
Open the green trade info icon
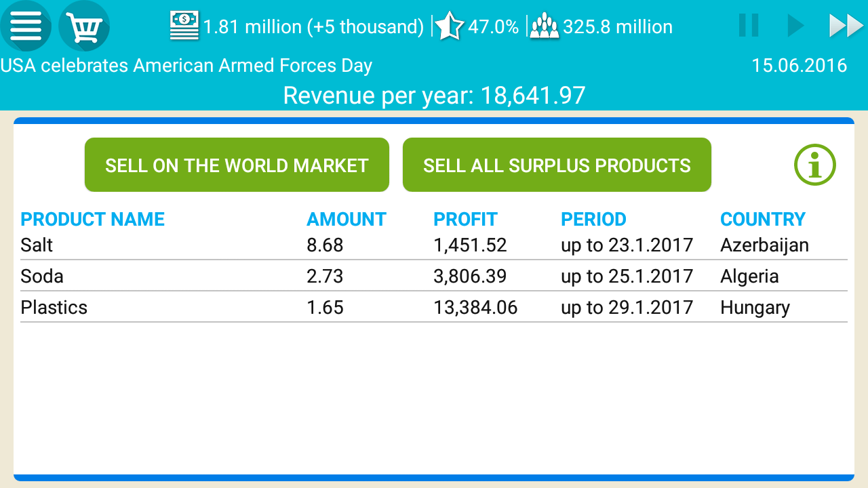(x=815, y=165)
